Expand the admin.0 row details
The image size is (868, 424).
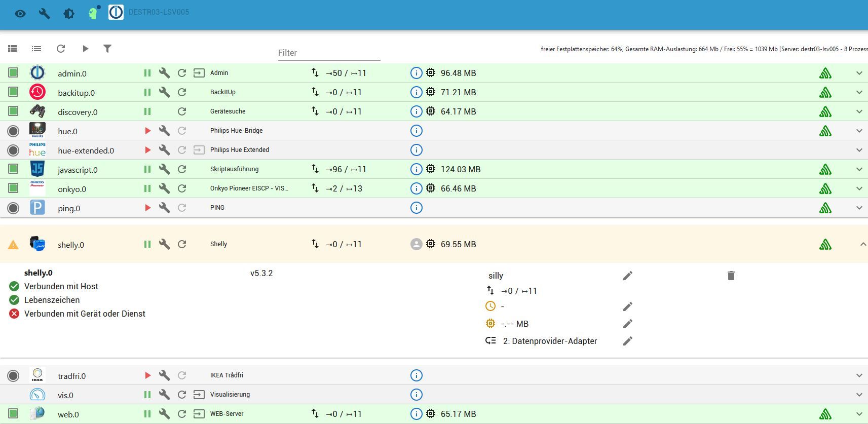(x=859, y=73)
